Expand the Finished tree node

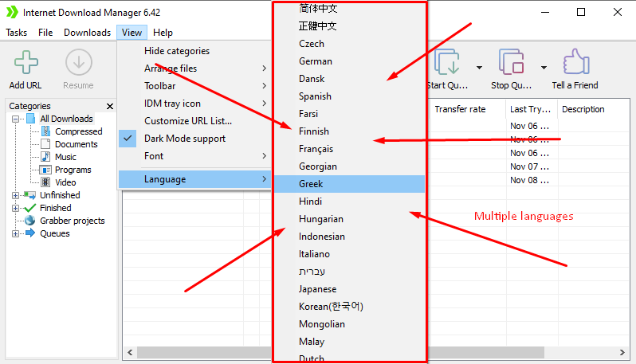(15, 209)
